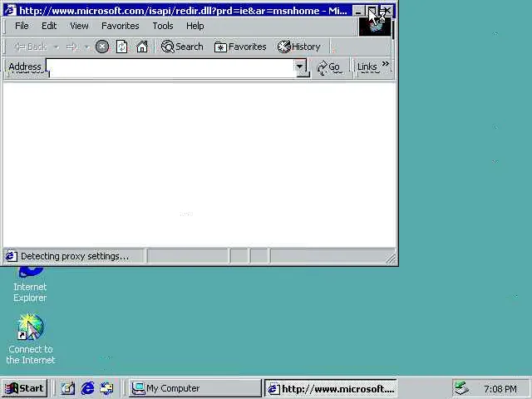
Task: Click in the Address bar field
Action: [170, 68]
